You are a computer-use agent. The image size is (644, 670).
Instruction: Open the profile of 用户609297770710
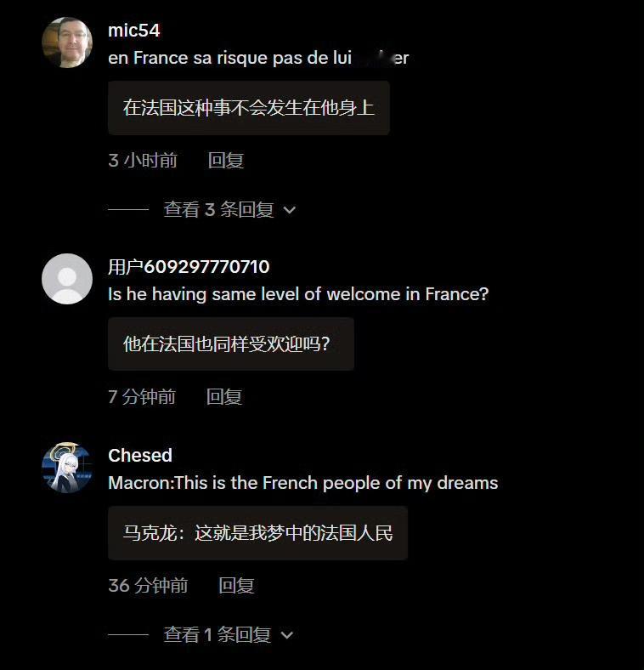tap(189, 267)
